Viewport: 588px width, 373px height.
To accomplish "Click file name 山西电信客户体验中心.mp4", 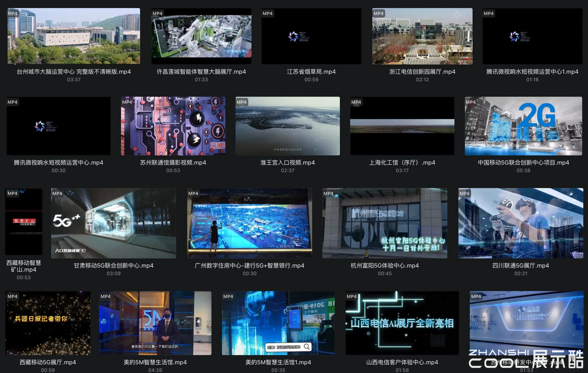I will (x=402, y=362).
